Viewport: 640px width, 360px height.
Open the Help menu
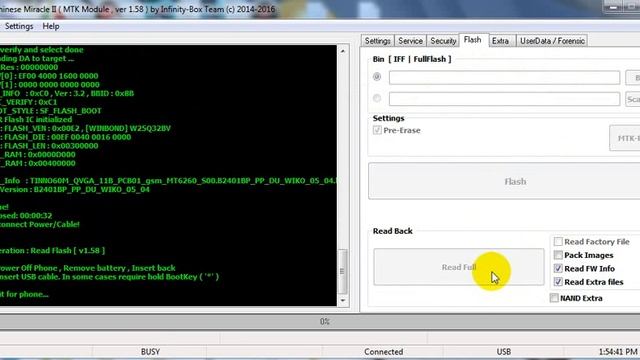(51, 26)
